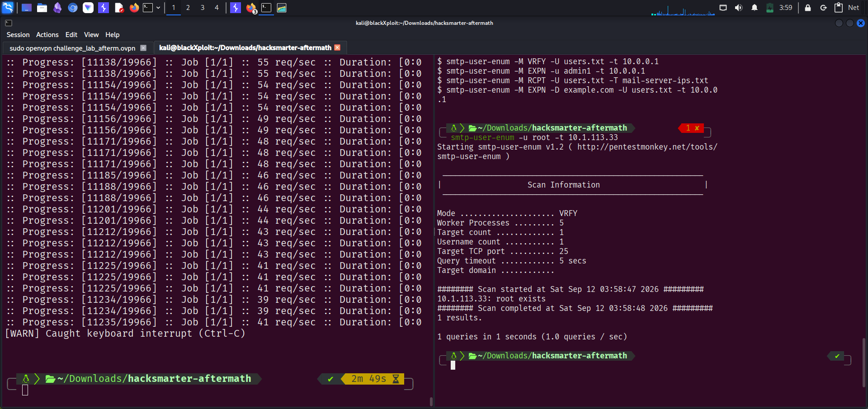This screenshot has width=868, height=409.
Task: Close the sudo openvpn tab
Action: point(143,48)
